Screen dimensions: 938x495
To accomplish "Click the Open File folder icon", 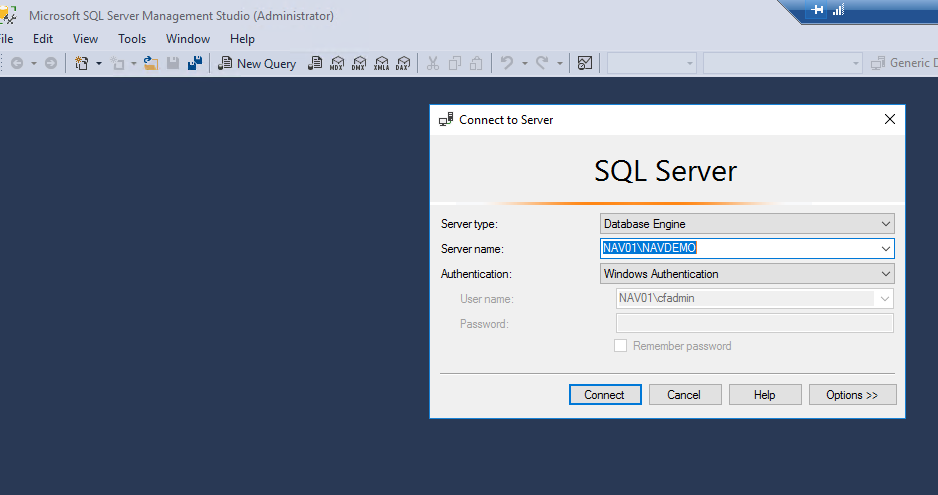I will 151,63.
